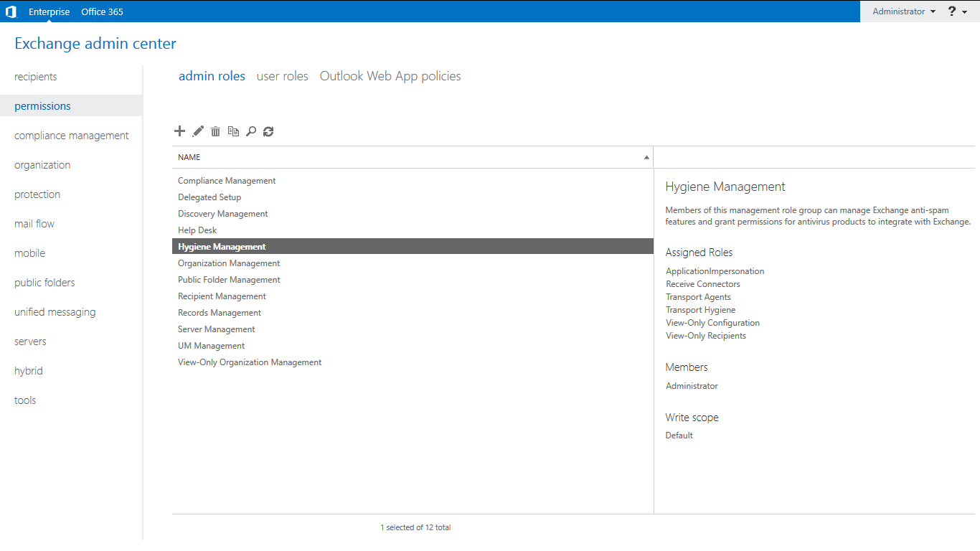Click the Office logo icon
980x551 pixels.
11,11
